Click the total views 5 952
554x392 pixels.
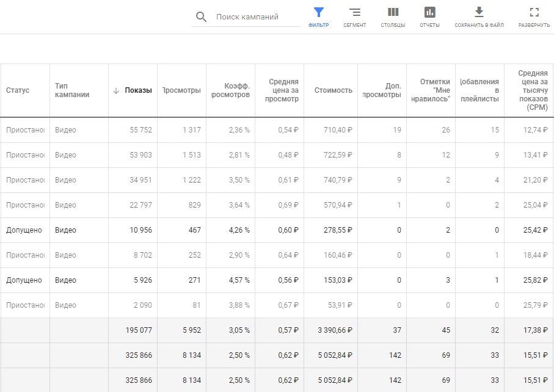(x=192, y=330)
